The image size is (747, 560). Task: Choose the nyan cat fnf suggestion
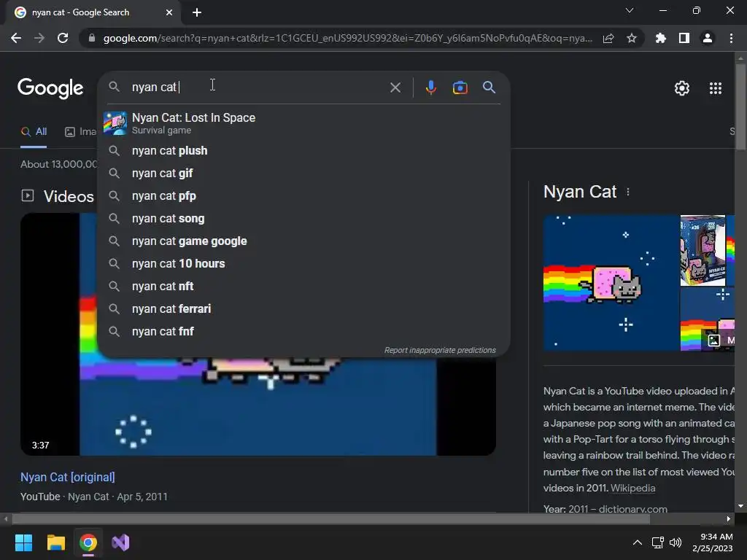click(x=303, y=332)
